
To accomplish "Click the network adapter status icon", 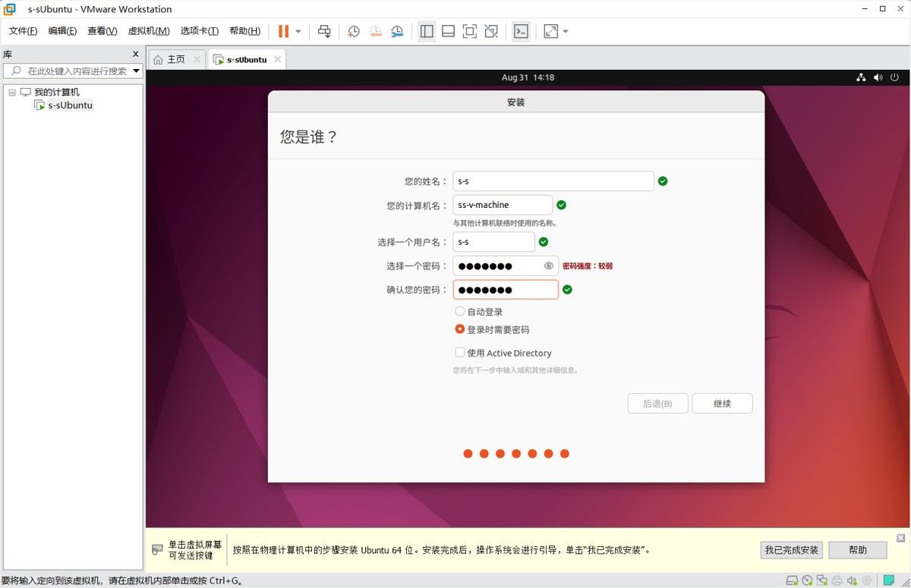I will (x=821, y=581).
